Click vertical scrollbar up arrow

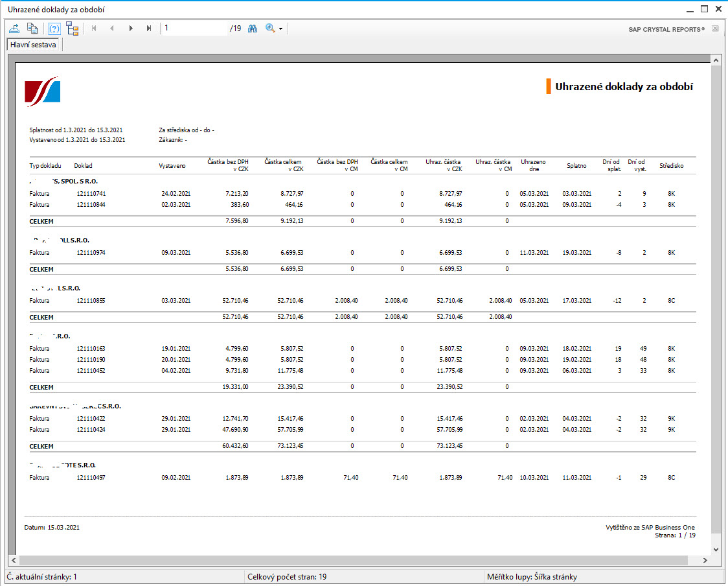716,60
